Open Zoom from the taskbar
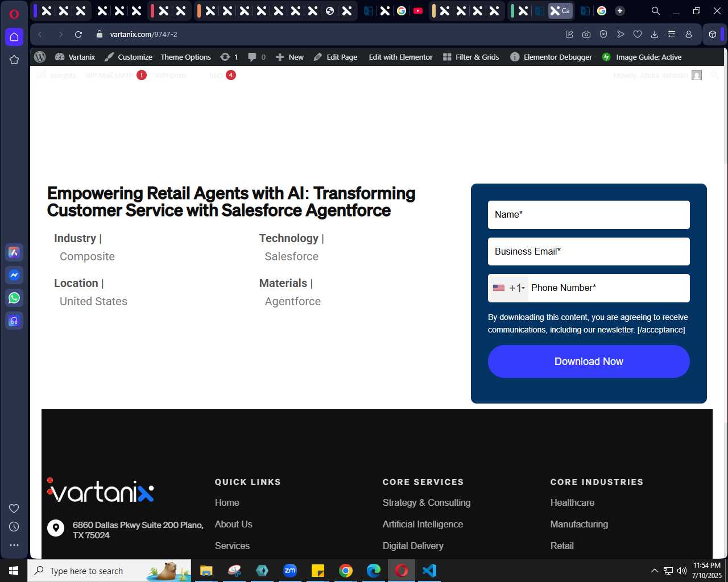The image size is (728, 582). pyautogui.click(x=290, y=571)
